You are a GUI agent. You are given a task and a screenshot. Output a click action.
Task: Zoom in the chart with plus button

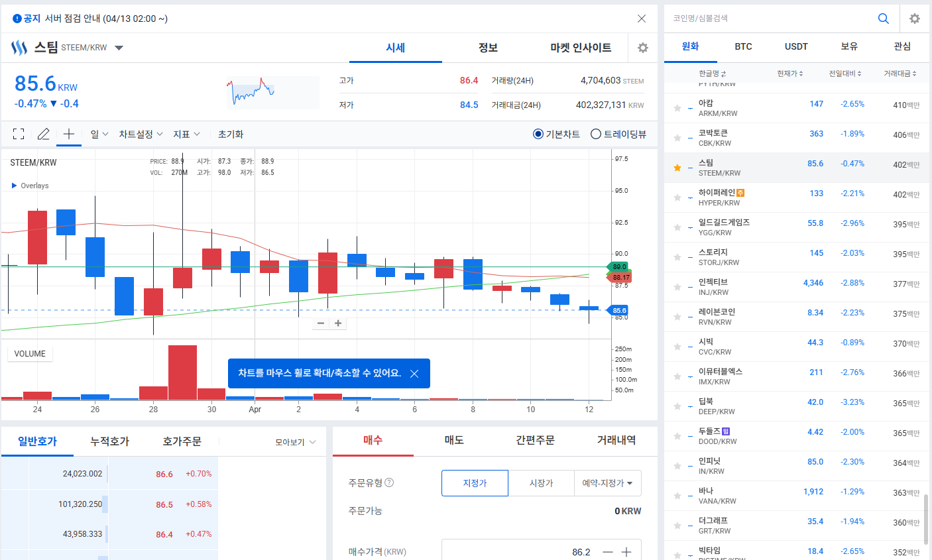click(338, 323)
